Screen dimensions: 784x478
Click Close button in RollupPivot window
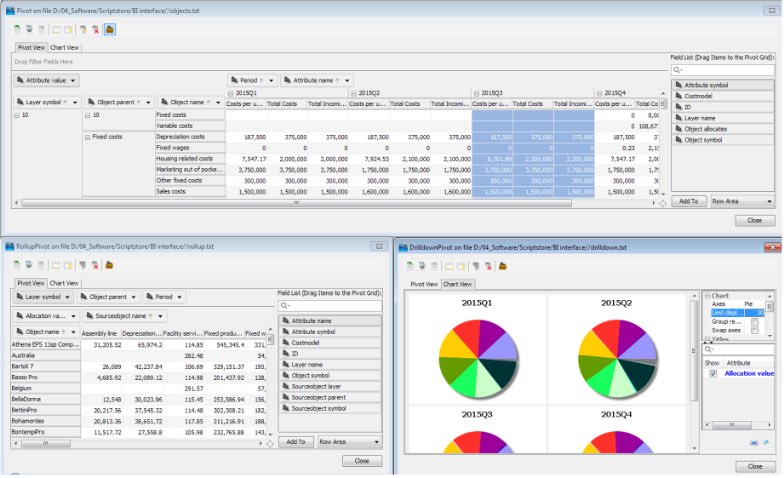point(362,461)
